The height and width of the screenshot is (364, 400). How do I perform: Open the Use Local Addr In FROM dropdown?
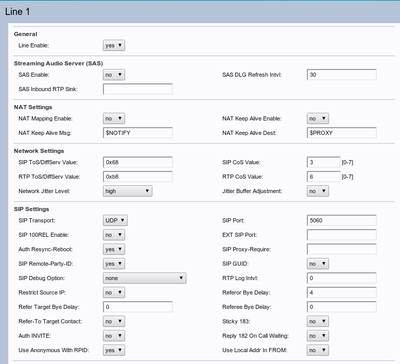point(318,350)
